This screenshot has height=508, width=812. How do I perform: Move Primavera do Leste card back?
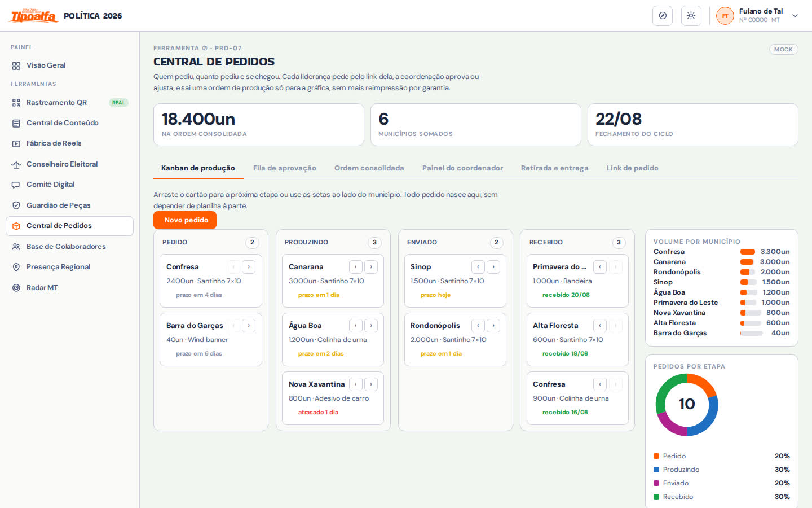600,267
